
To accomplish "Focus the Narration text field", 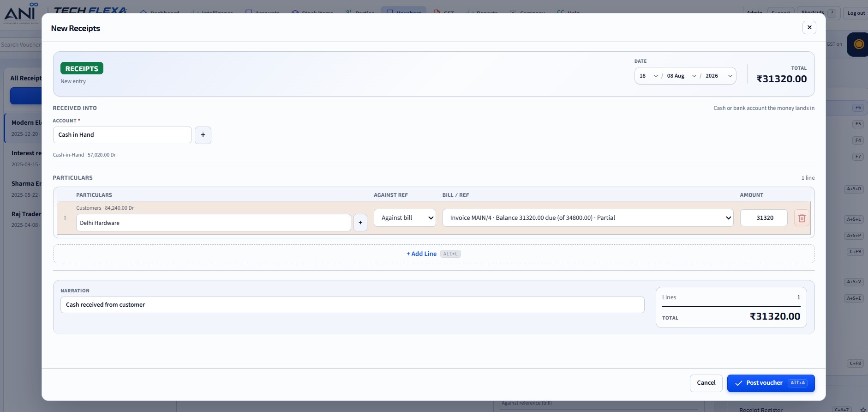I will (x=352, y=305).
